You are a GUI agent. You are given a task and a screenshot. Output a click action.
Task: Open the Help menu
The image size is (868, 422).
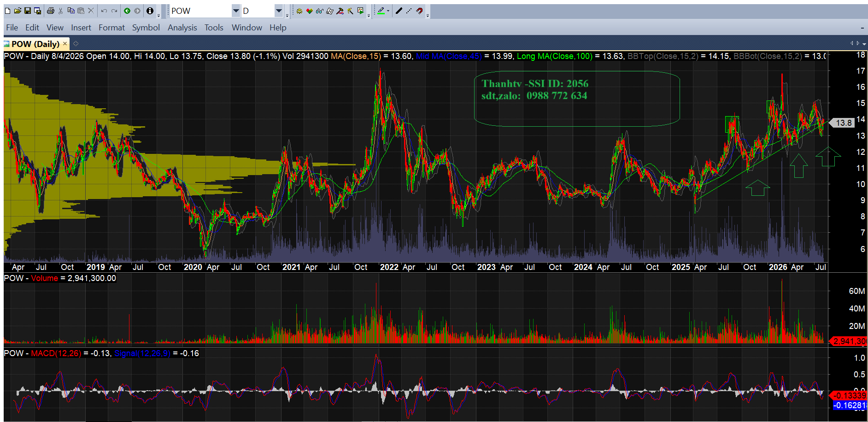[278, 28]
